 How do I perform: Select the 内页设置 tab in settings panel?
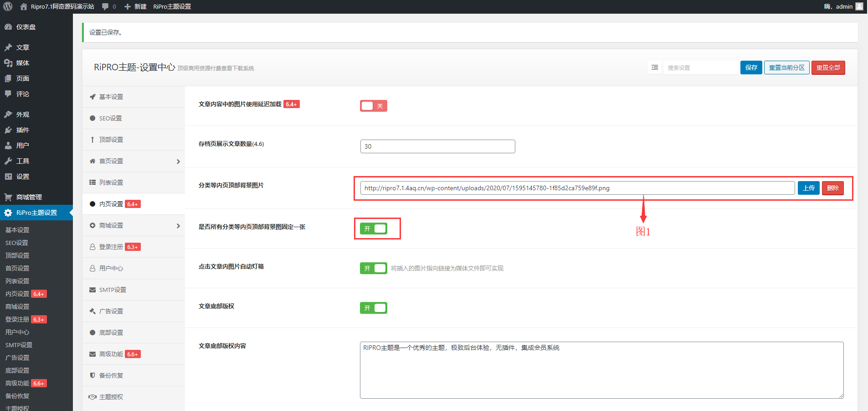[134, 204]
